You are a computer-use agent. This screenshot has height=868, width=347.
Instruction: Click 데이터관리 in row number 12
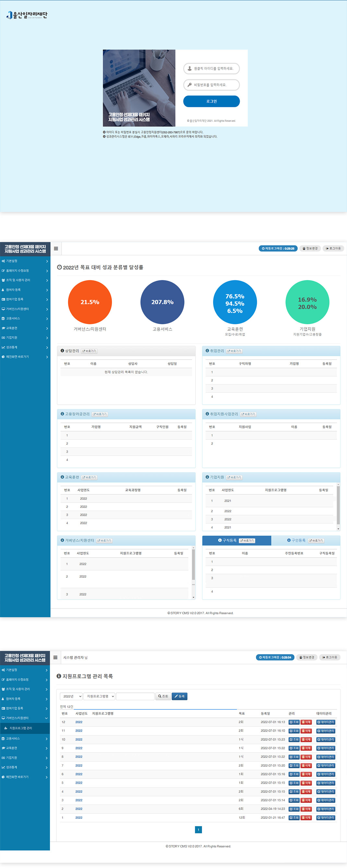click(x=326, y=722)
